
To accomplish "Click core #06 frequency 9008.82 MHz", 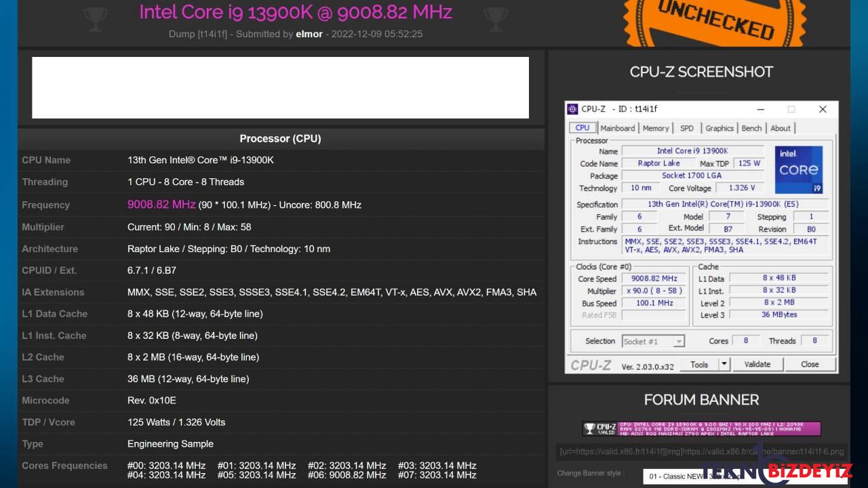I will (347, 475).
